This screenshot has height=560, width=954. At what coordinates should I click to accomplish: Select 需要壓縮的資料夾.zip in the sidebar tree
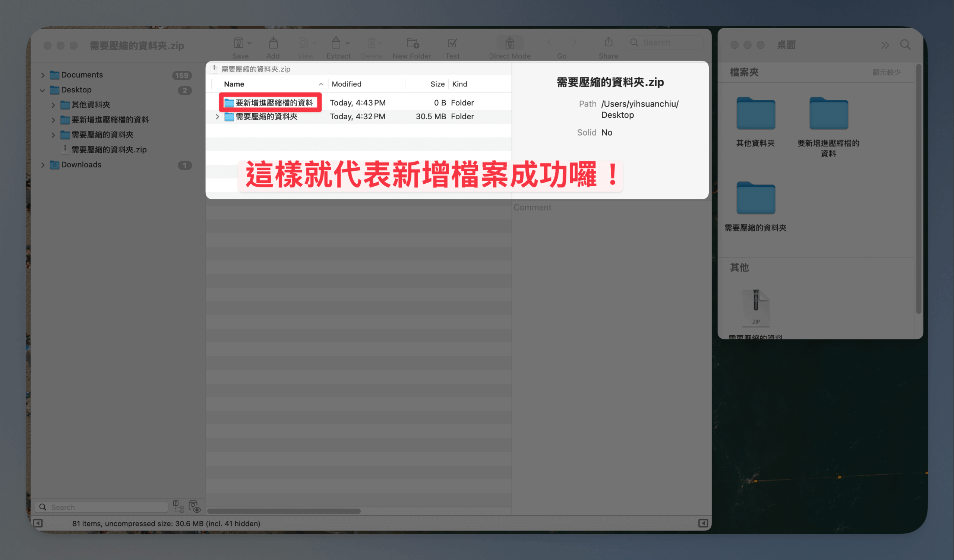click(x=109, y=150)
